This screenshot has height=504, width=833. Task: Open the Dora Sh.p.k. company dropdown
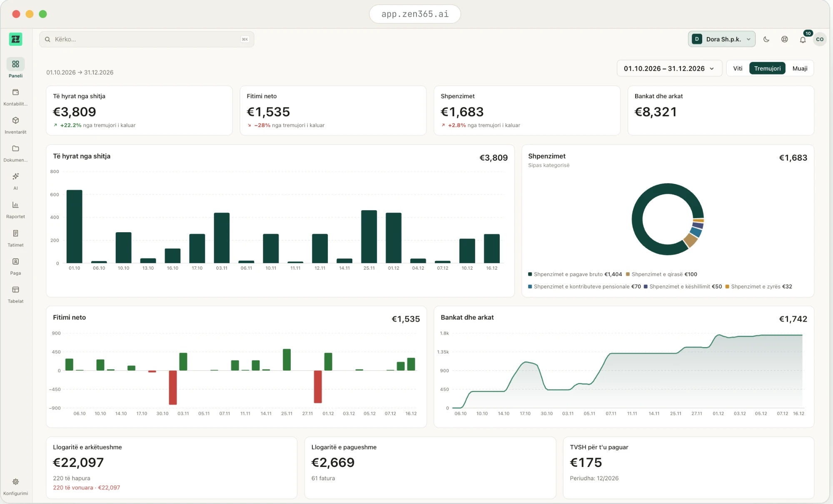point(721,39)
